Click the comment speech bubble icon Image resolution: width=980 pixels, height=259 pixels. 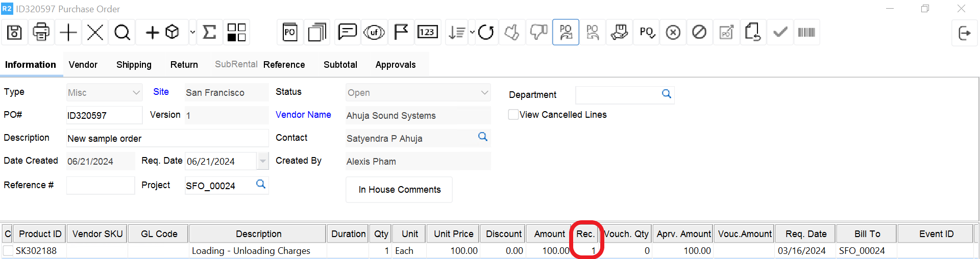[347, 33]
